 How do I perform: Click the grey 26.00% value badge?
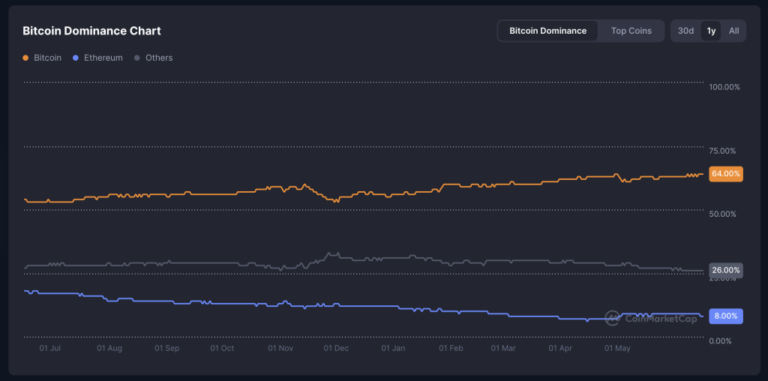726,270
